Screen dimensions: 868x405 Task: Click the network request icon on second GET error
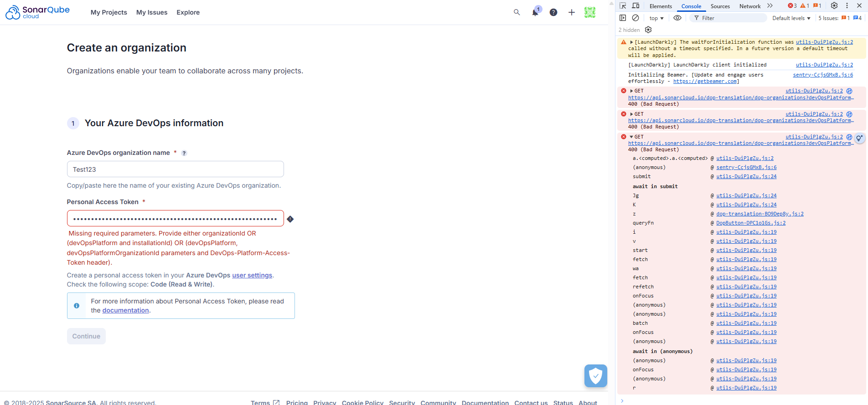tap(849, 114)
